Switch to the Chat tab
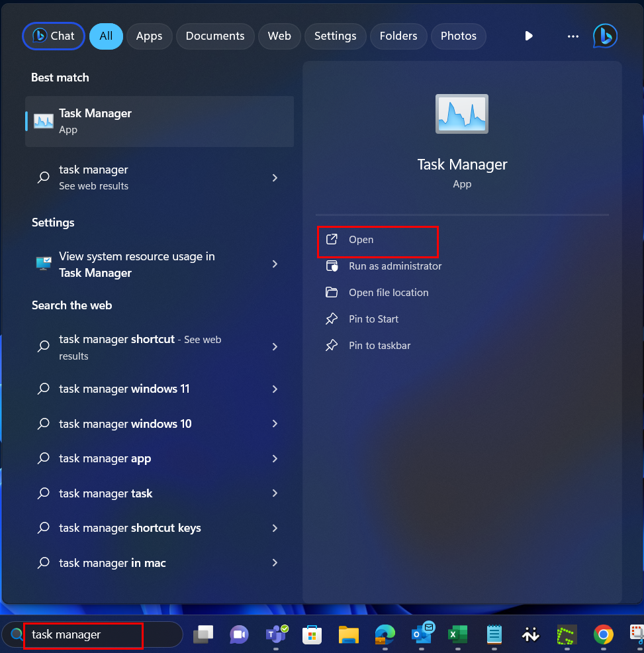This screenshot has width=644, height=653. tap(54, 36)
